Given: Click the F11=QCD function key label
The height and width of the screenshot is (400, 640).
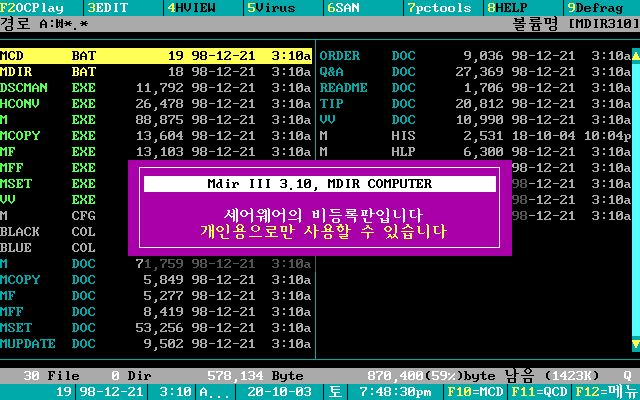Looking at the screenshot, I should (x=540, y=392).
